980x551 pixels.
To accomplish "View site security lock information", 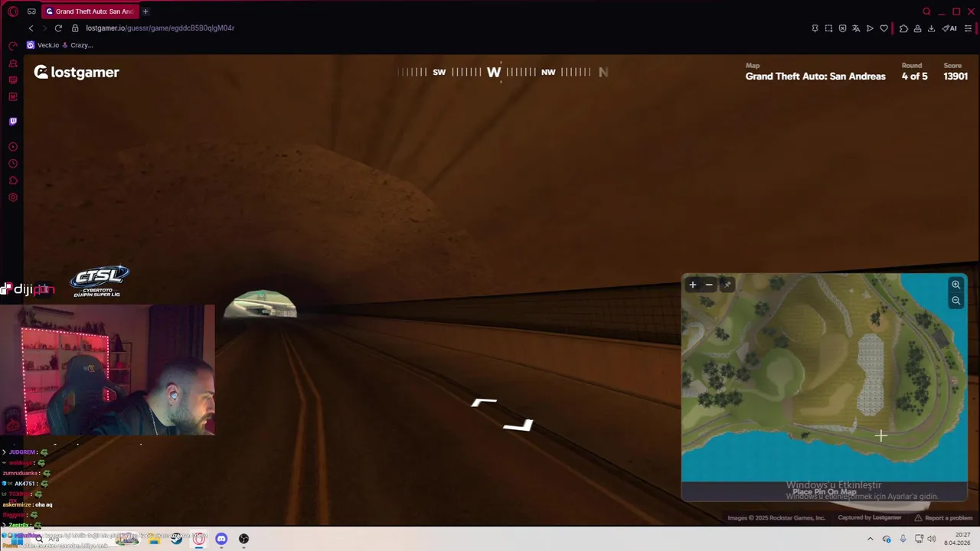I will tap(75, 28).
